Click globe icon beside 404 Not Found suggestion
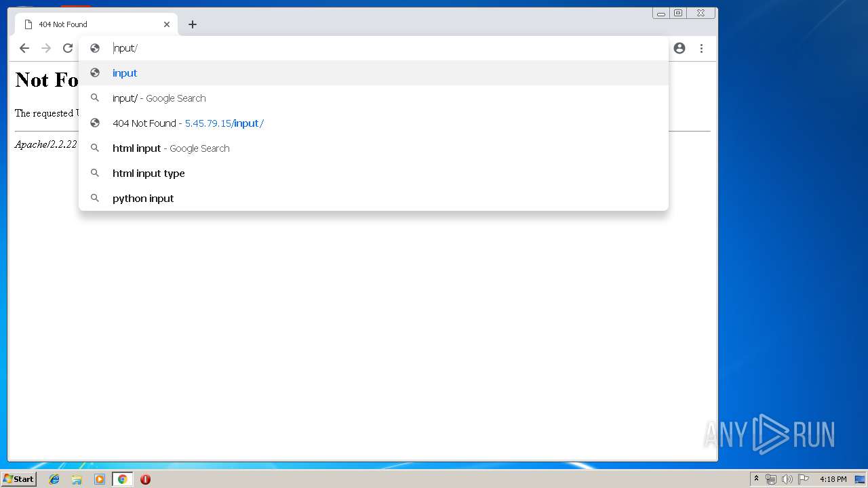 click(x=95, y=123)
